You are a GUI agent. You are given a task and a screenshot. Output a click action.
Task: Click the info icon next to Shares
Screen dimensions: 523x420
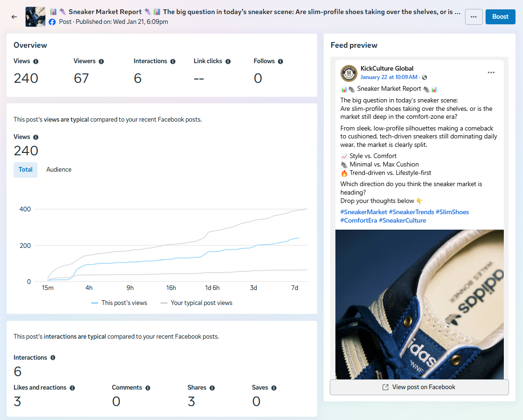(x=212, y=388)
